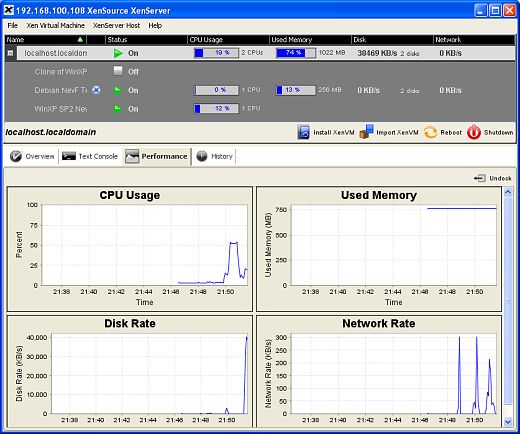Viewport: 520px width, 434px height.
Task: Click the running status icon for Debian VM
Action: [x=118, y=90]
